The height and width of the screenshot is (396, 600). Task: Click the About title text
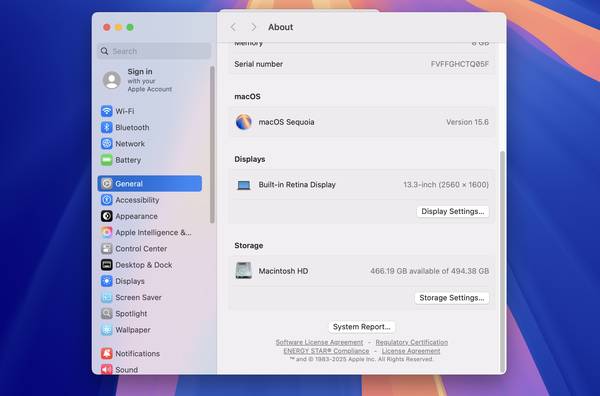pos(280,27)
